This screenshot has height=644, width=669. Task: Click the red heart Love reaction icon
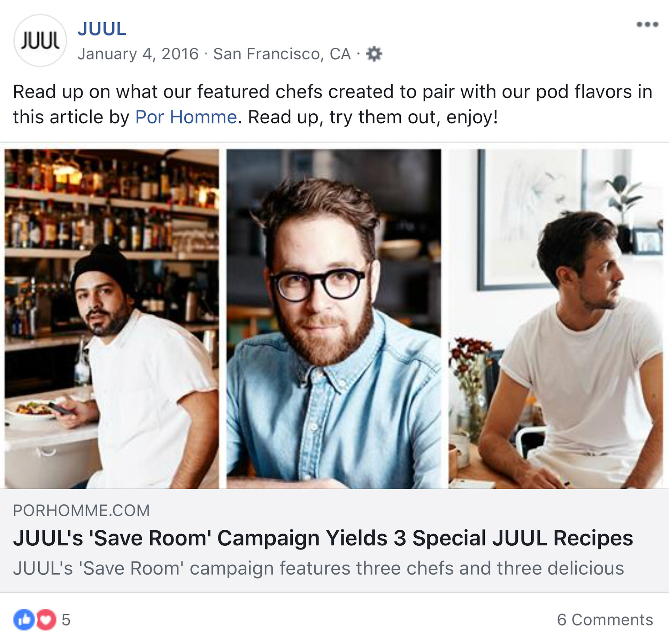[46, 619]
